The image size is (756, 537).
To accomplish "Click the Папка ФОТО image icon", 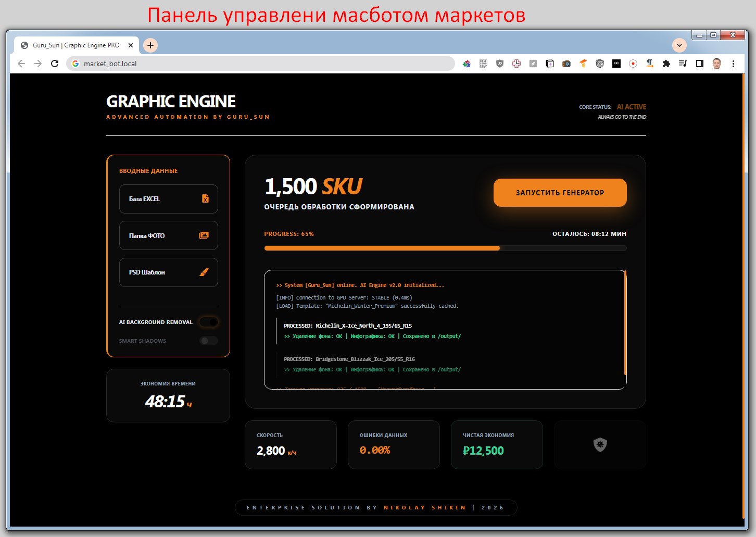I will click(203, 235).
